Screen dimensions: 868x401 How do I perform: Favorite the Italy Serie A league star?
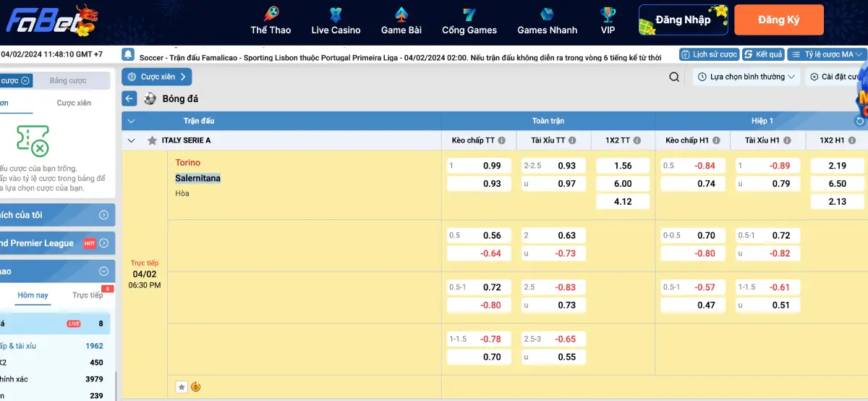coord(152,140)
